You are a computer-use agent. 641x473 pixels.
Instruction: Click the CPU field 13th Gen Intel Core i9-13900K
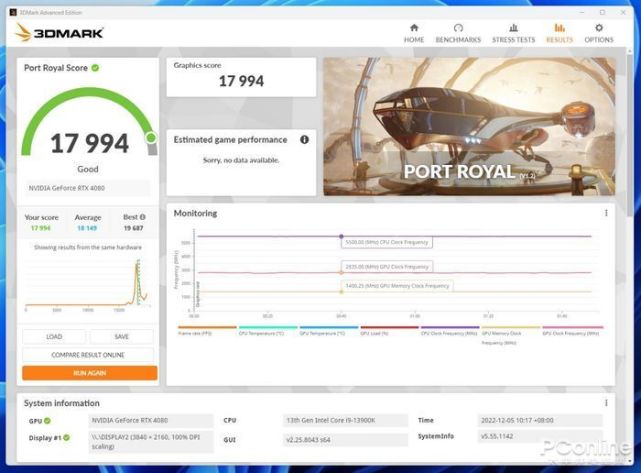(x=345, y=420)
